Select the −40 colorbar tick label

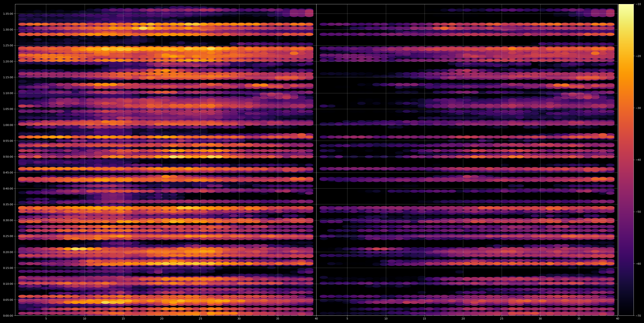[x=638, y=160]
